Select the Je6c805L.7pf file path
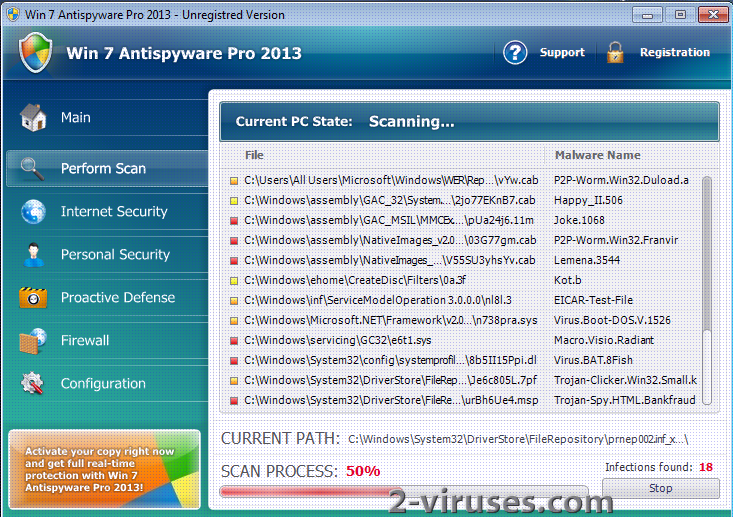 390,381
